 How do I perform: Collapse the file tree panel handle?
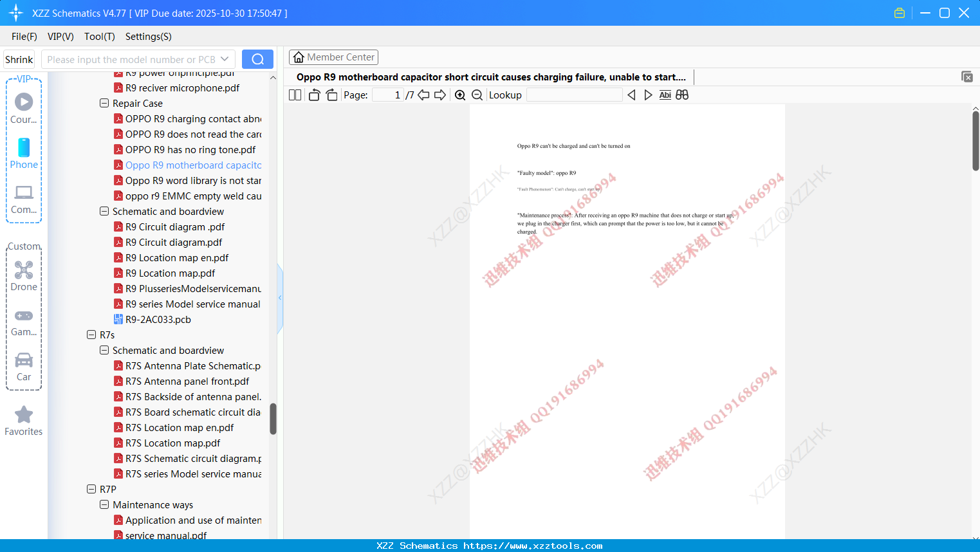(x=280, y=298)
